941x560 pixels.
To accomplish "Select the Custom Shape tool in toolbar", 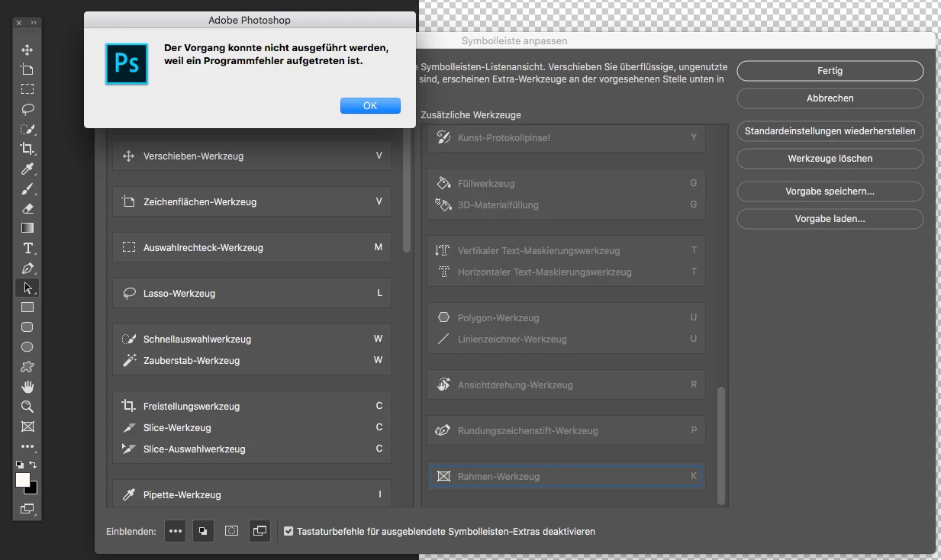I will point(27,367).
